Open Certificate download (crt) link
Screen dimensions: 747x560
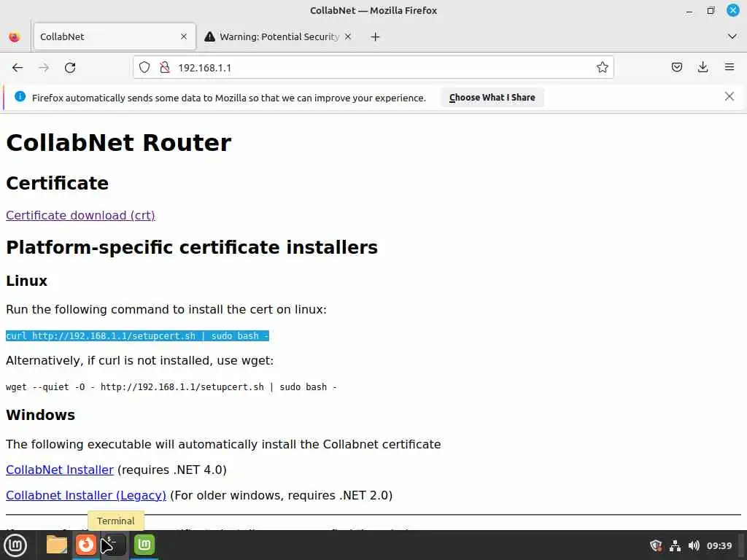pos(80,215)
